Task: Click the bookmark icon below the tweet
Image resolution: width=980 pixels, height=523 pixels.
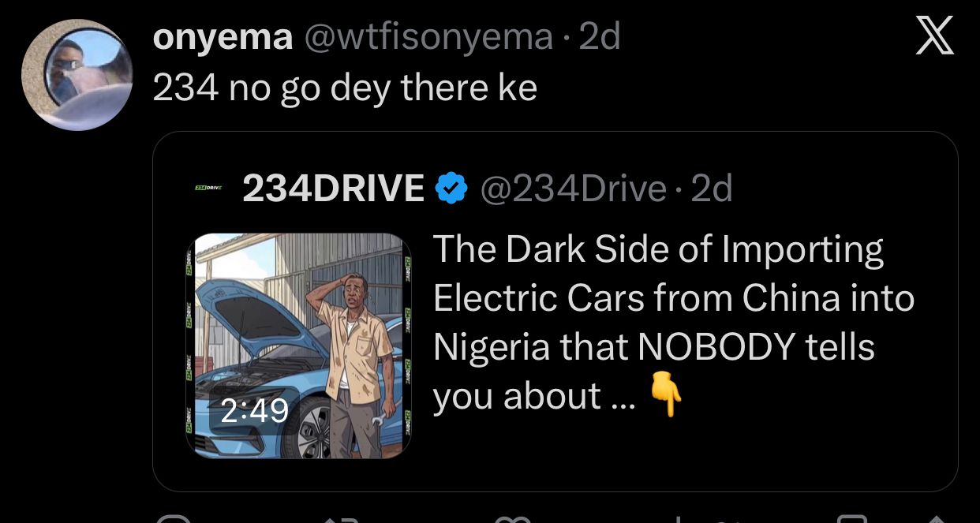Action: [851, 520]
